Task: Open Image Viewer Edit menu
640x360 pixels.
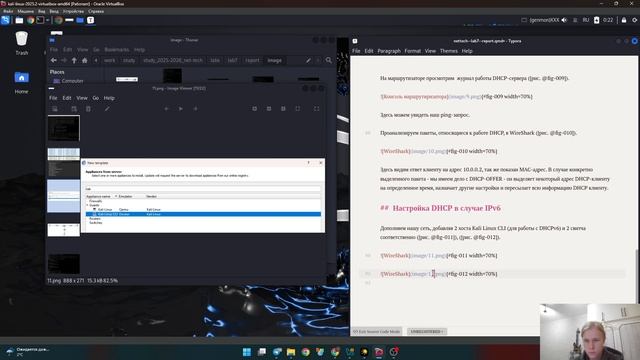Action: click(67, 98)
